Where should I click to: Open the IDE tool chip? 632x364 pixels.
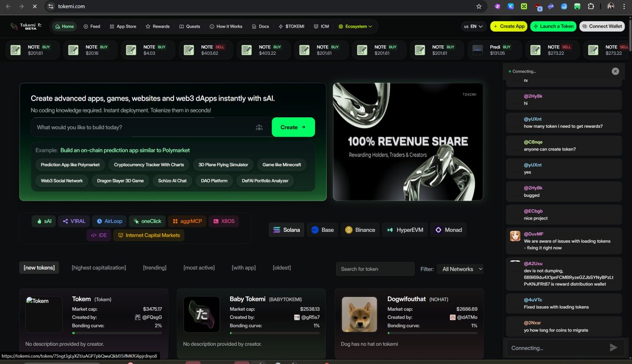click(98, 235)
